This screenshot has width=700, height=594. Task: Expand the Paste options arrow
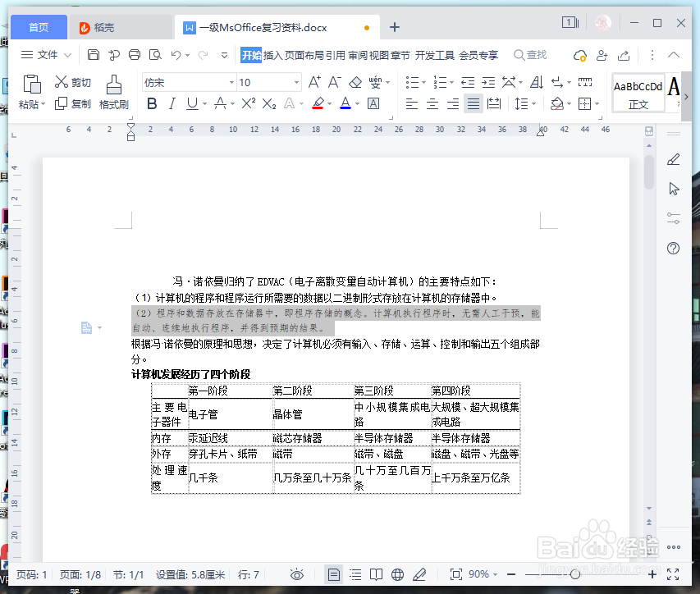tap(43, 104)
